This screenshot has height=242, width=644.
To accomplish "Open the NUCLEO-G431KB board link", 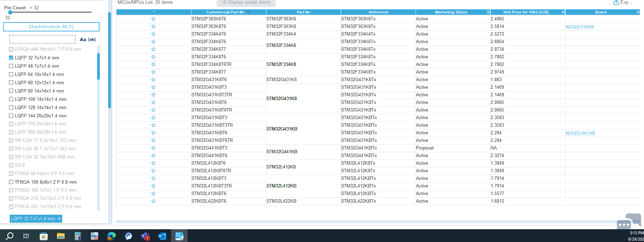I will point(580,133).
